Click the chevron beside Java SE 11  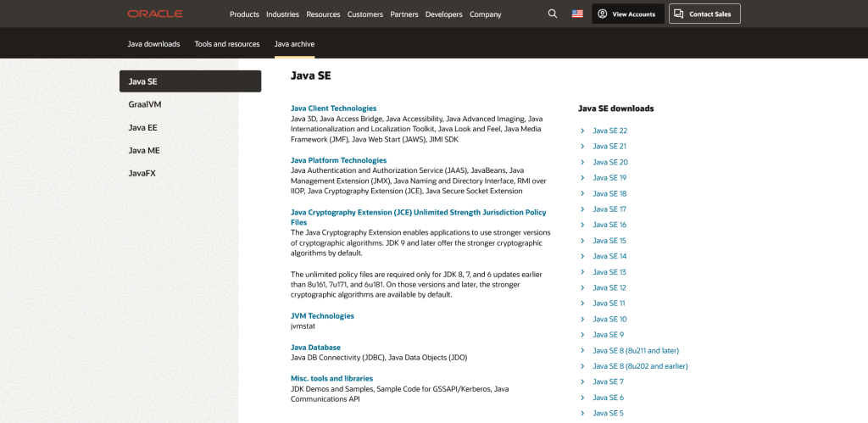click(x=582, y=303)
